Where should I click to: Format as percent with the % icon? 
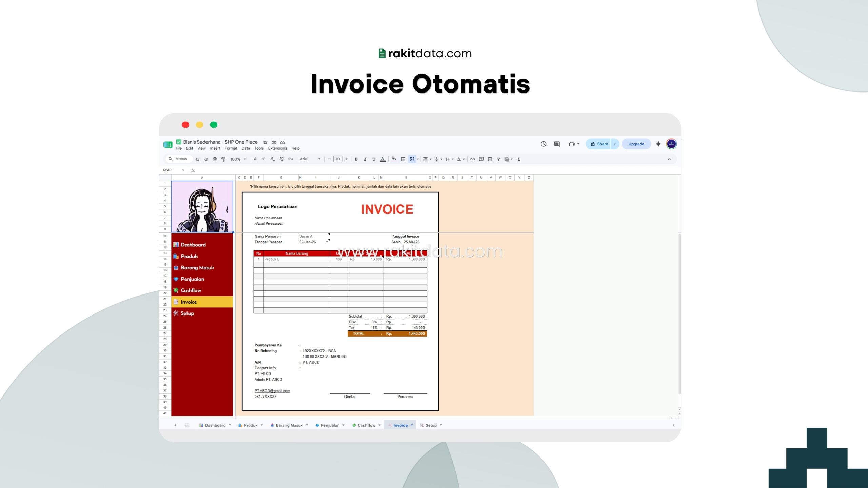point(264,159)
